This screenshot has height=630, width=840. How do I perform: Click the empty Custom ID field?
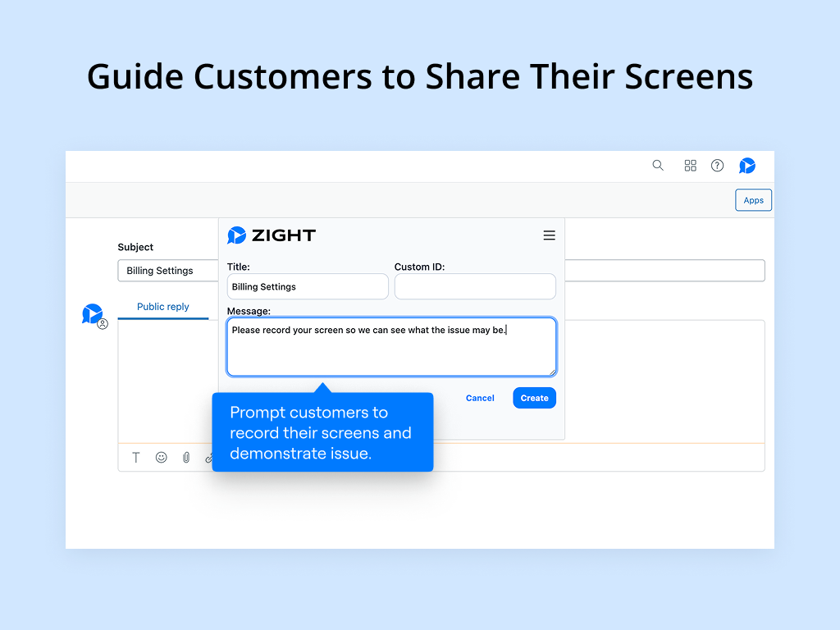coord(475,286)
